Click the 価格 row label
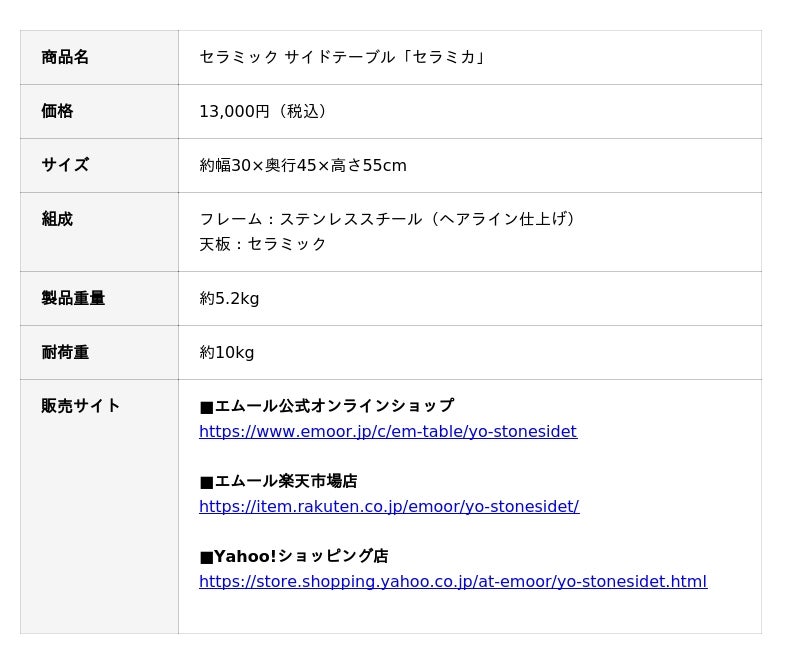 click(x=57, y=111)
